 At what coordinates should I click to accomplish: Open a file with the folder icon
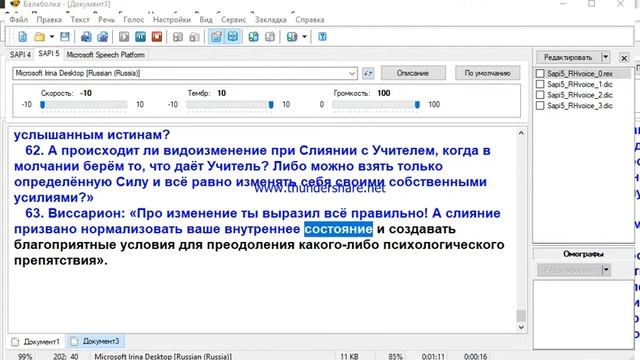coord(39,37)
